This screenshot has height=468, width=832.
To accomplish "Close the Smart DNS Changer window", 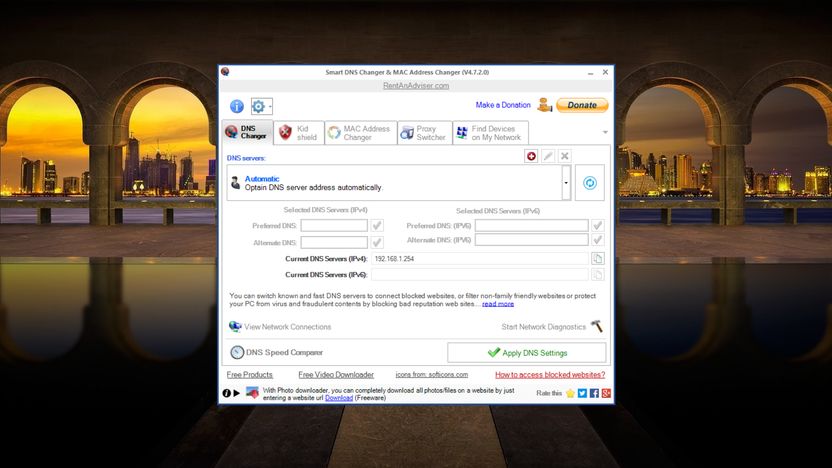I will coord(605,72).
